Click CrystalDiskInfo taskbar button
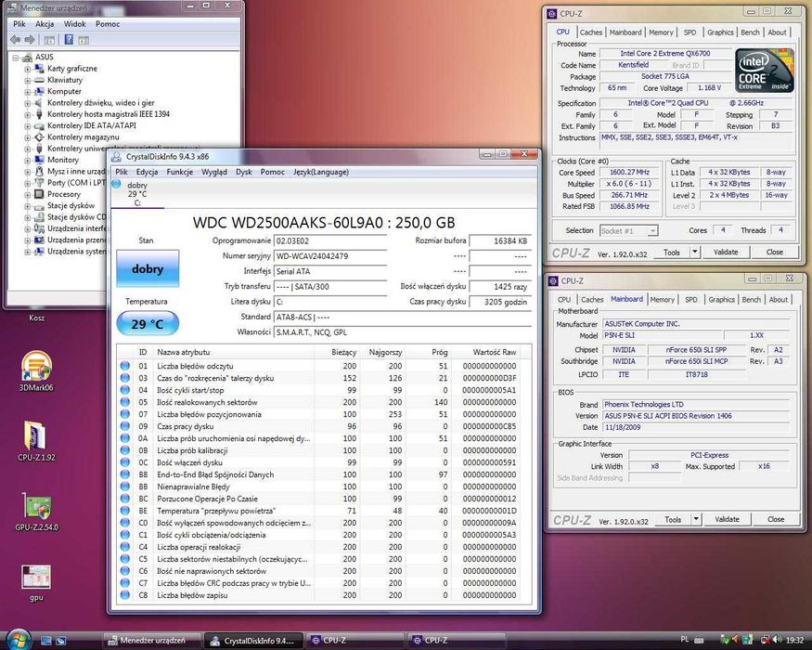Viewport: 812px width, 650px height. tap(252, 641)
